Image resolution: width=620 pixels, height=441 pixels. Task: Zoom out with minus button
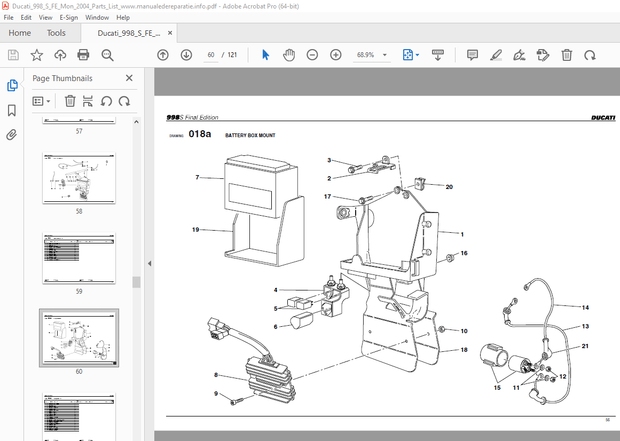(312, 55)
